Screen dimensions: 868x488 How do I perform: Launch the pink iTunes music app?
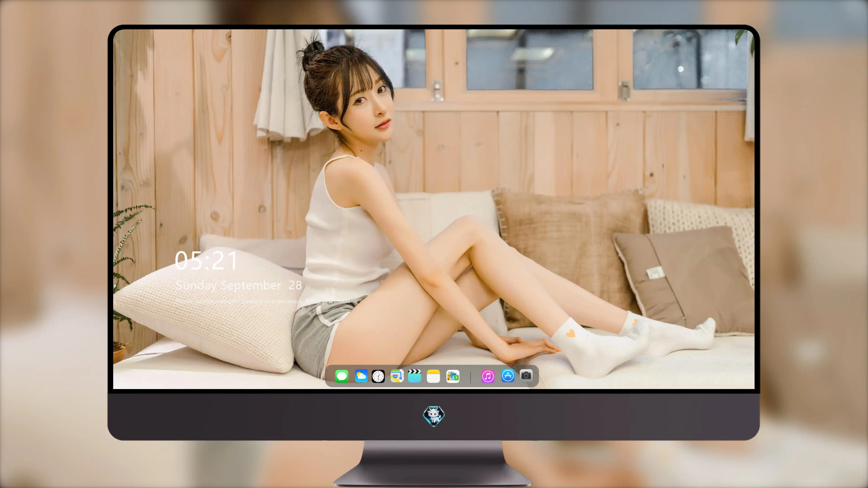(x=488, y=376)
